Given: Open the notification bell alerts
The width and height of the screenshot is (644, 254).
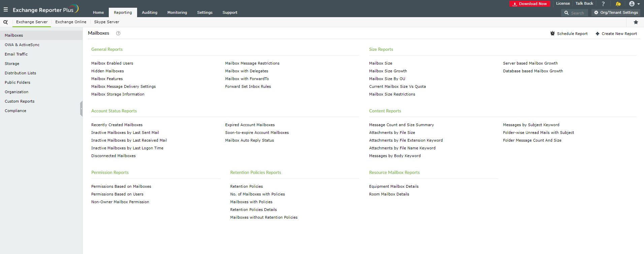Looking at the screenshot, I should click(x=618, y=4).
